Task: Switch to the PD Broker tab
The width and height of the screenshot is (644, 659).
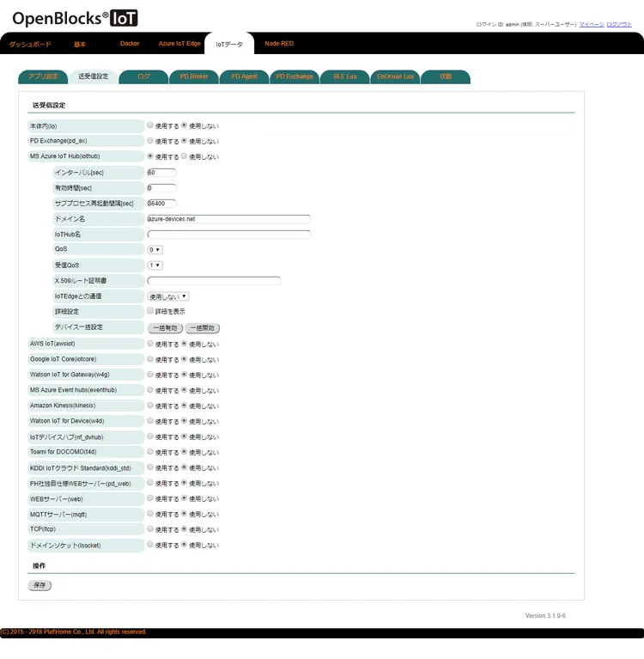Action: click(193, 76)
